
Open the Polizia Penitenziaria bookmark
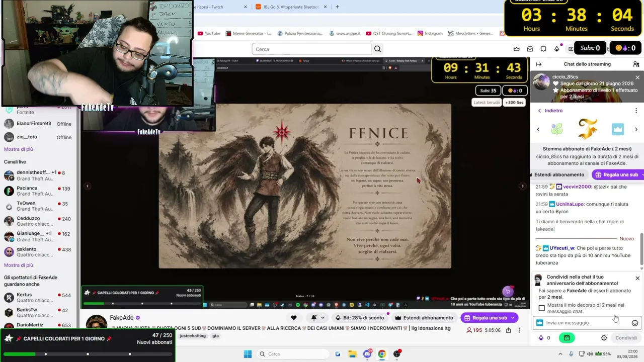(x=300, y=33)
